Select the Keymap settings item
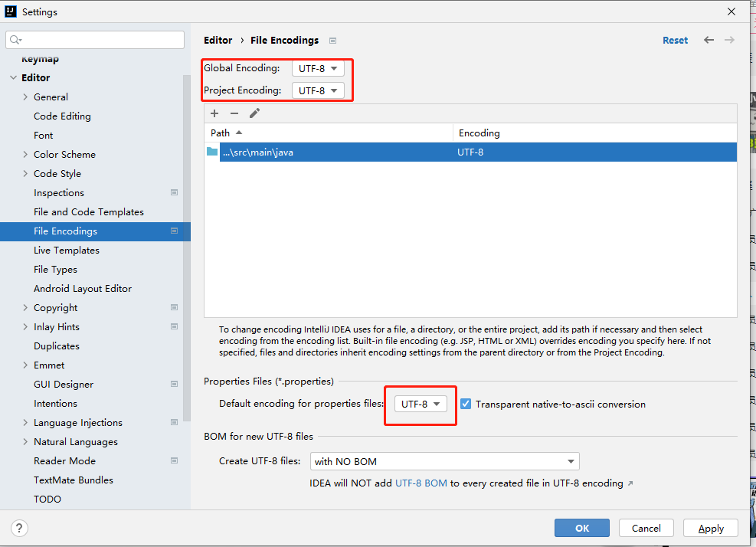Image resolution: width=756 pixels, height=547 pixels. pos(40,59)
